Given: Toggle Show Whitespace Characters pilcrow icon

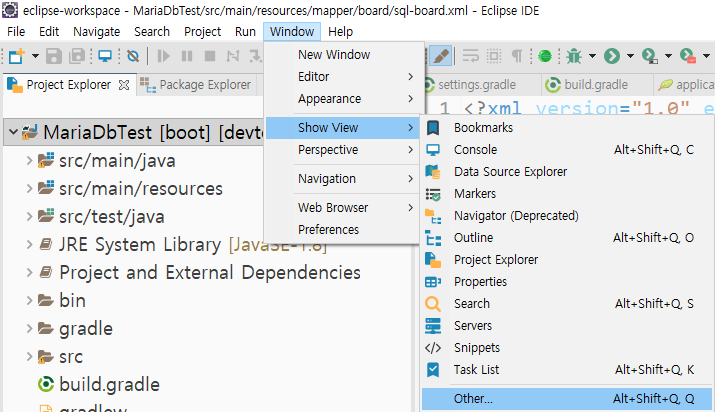Looking at the screenshot, I should pos(517,57).
